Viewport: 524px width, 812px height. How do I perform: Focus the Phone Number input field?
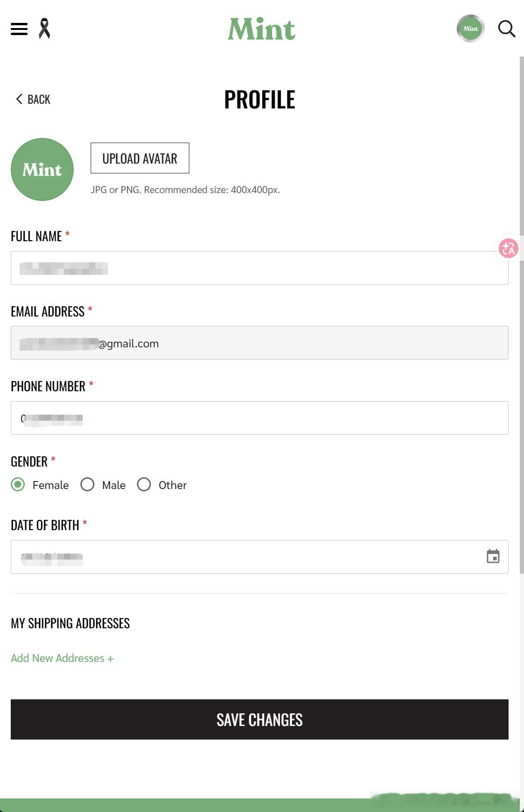click(x=259, y=418)
